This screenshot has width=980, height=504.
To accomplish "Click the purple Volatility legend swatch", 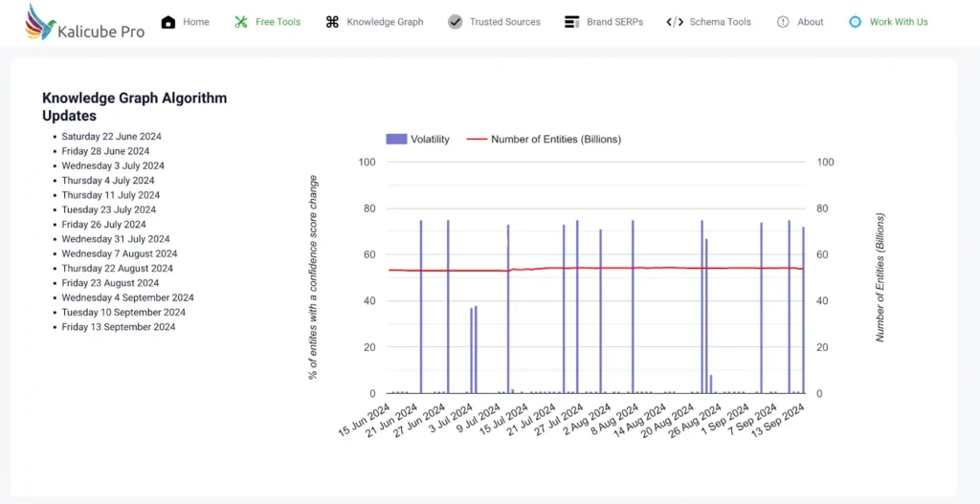I will coord(396,140).
